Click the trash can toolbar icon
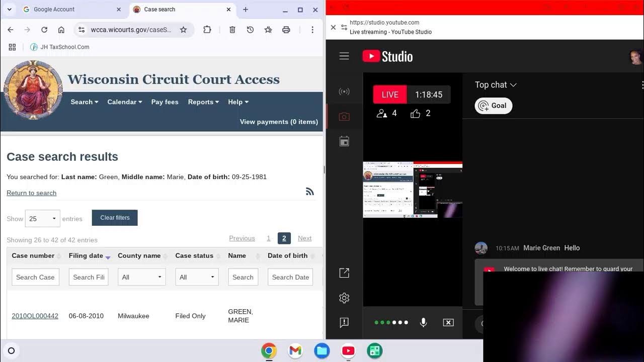This screenshot has width=644, height=362. click(232, 30)
